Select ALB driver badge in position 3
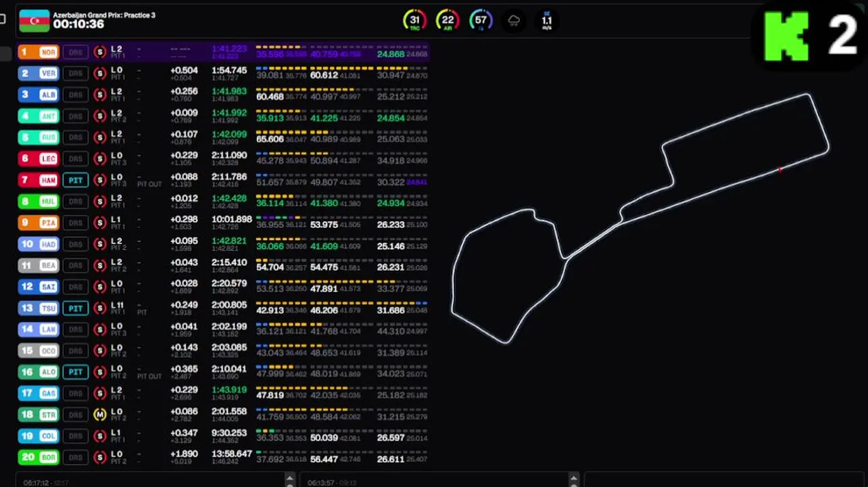 coord(39,95)
